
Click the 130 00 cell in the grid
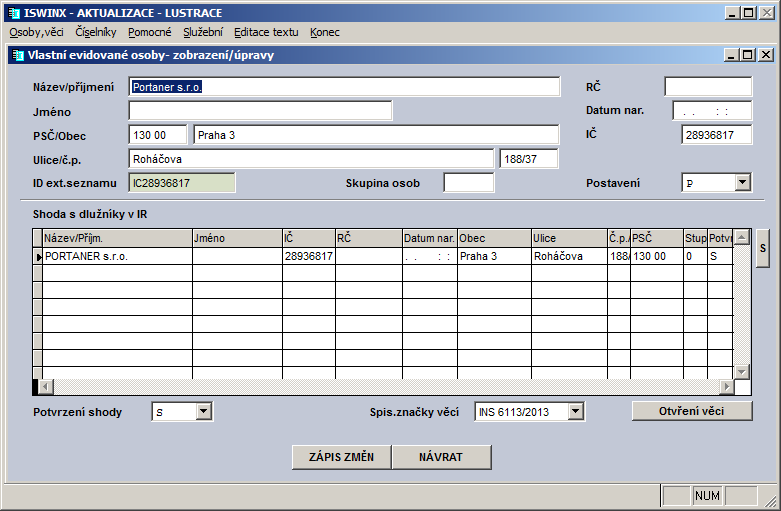pyautogui.click(x=657, y=256)
